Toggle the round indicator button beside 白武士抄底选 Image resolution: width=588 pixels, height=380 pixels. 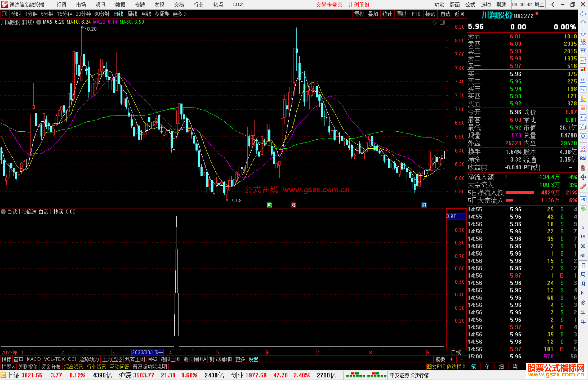(4, 212)
